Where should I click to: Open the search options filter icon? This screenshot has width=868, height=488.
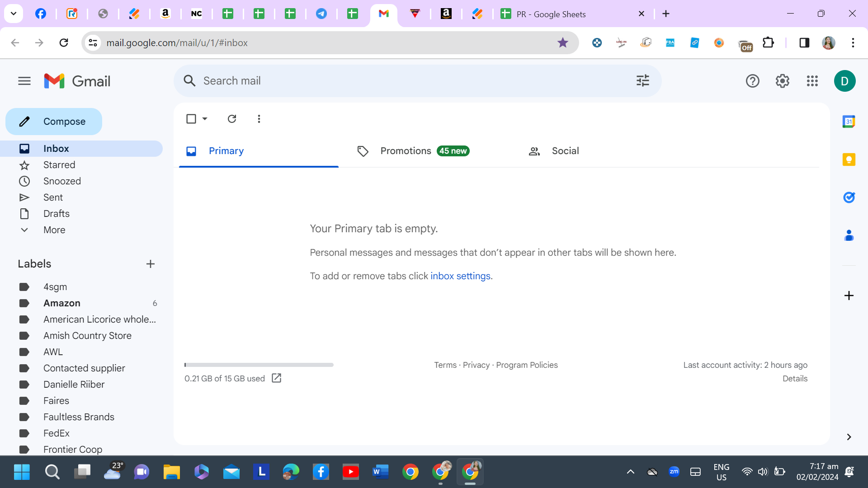pyautogui.click(x=642, y=81)
